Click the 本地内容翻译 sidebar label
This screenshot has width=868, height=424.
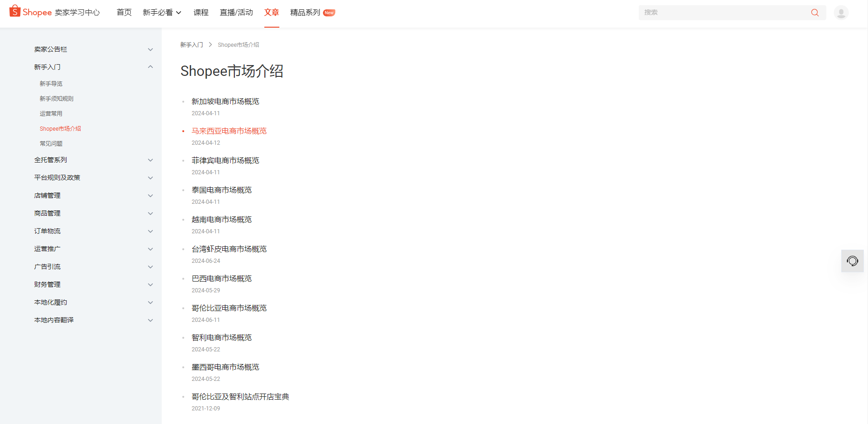point(54,320)
